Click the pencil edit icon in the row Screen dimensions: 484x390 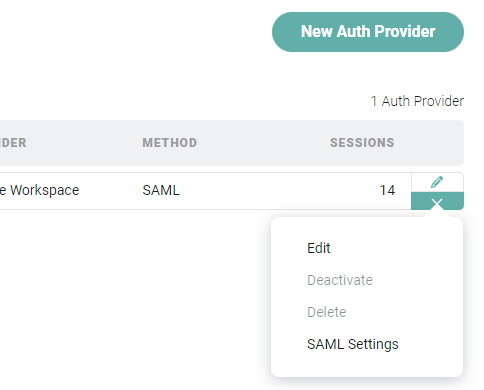[437, 182]
